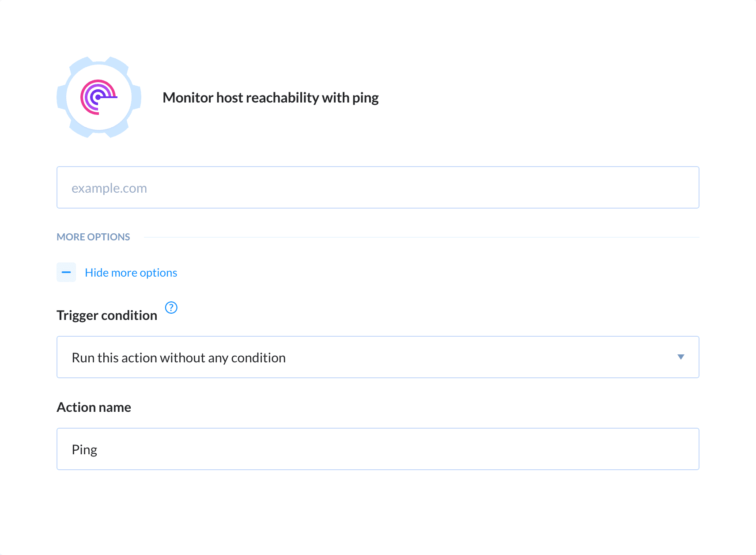Viewport: 756px width, 555px height.
Task: Collapse the additional options section
Action: pos(131,272)
